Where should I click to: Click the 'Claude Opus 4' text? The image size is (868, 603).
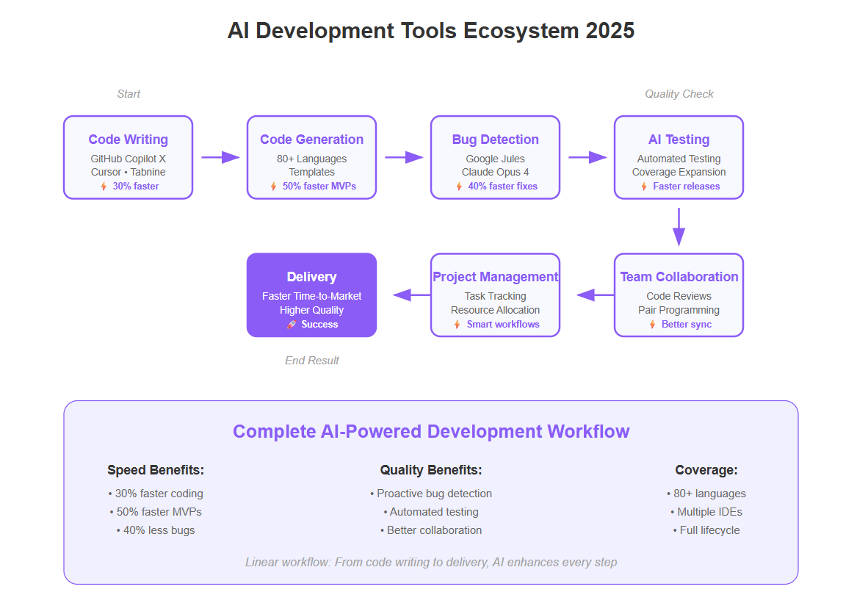(x=496, y=172)
